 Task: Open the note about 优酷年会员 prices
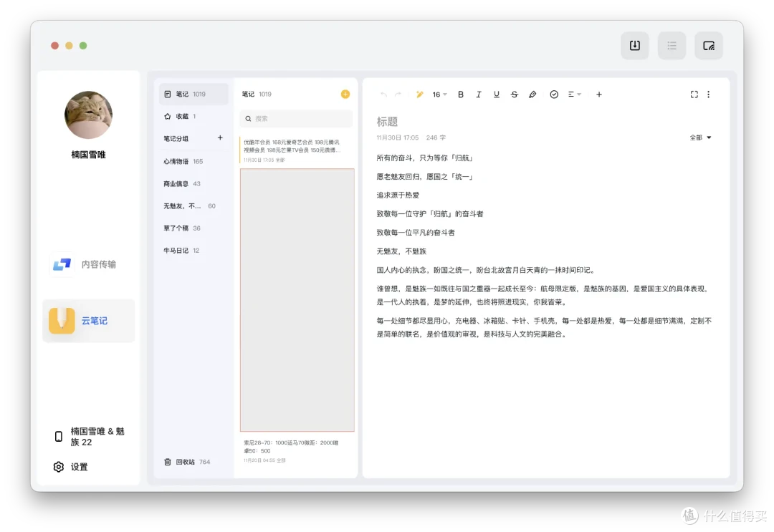click(296, 150)
